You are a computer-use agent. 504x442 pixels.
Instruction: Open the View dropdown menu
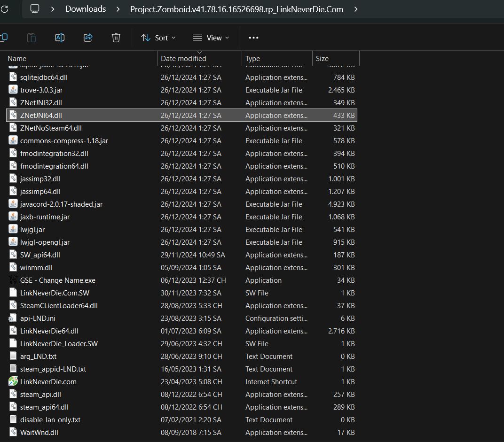click(x=211, y=38)
